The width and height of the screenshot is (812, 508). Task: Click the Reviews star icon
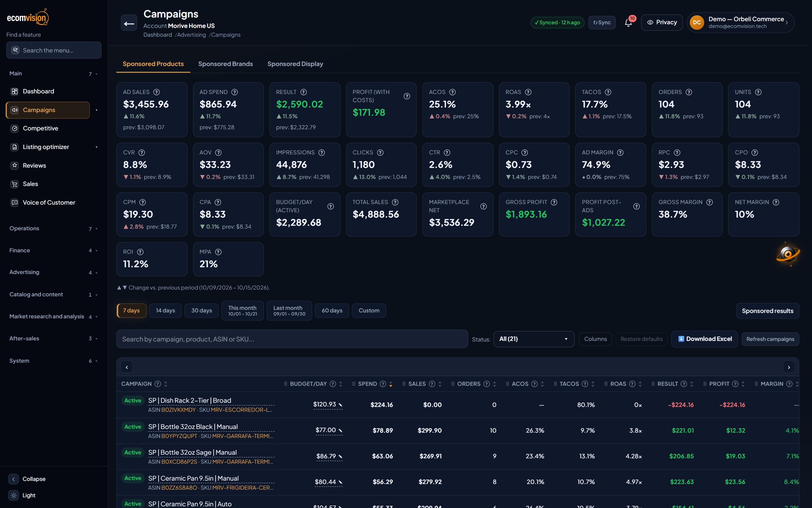14,165
